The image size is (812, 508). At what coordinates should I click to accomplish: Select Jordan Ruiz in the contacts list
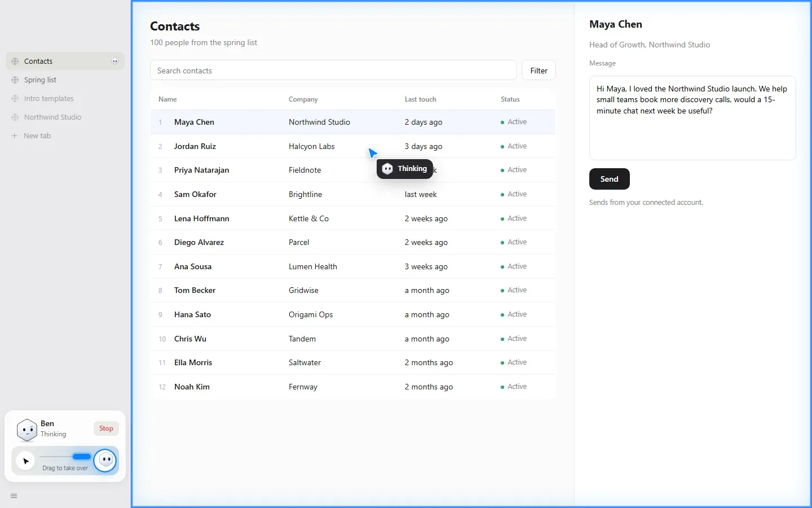[x=195, y=146]
